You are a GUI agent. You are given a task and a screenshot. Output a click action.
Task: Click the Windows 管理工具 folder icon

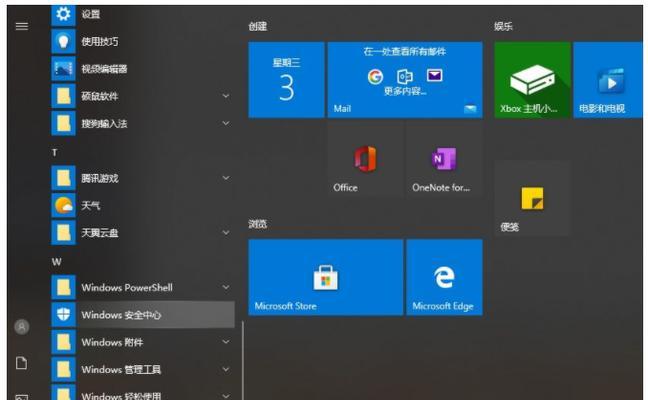63,369
